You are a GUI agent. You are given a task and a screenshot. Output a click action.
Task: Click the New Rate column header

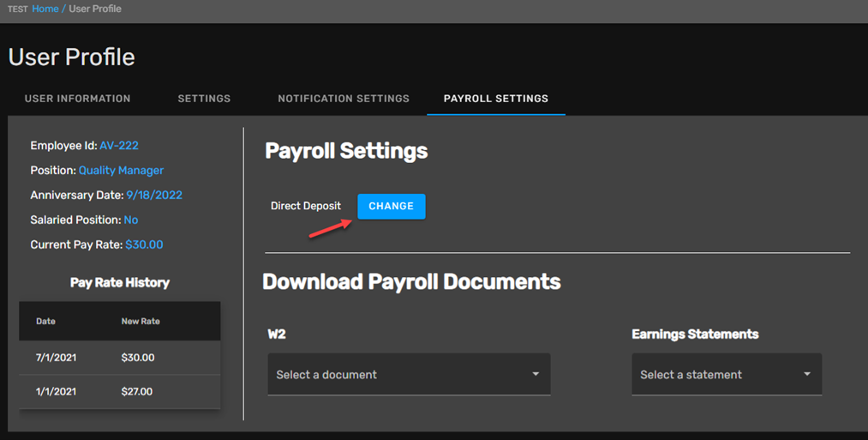tap(141, 322)
